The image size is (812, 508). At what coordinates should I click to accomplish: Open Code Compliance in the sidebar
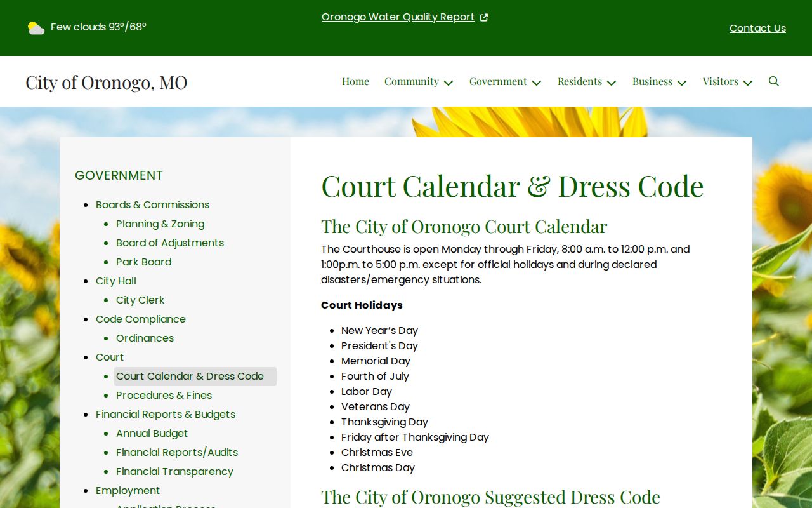[x=141, y=319]
